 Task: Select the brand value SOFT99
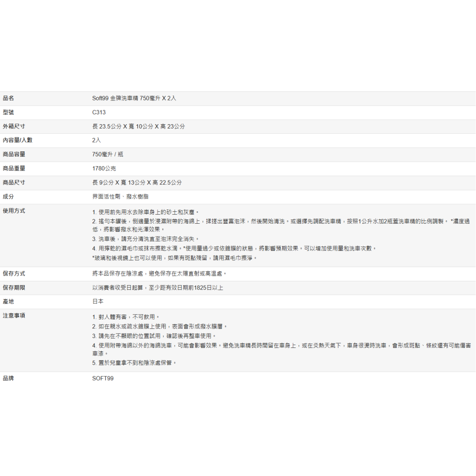click(103, 379)
